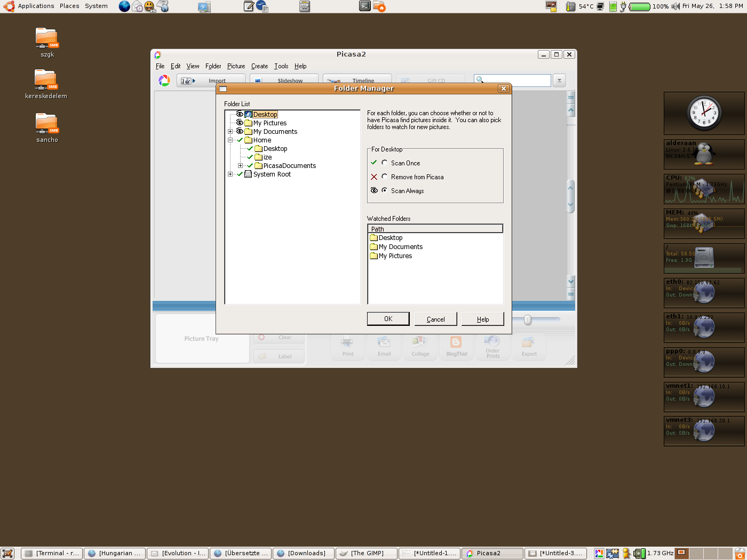Expand the System Root tree node
Viewport: 747px width, 560px height.
[x=230, y=174]
